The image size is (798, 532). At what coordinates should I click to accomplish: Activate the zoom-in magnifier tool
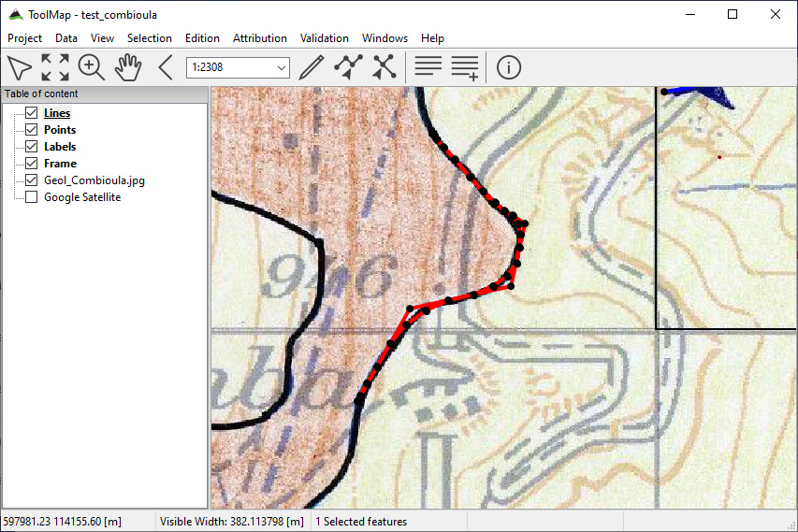coord(92,67)
